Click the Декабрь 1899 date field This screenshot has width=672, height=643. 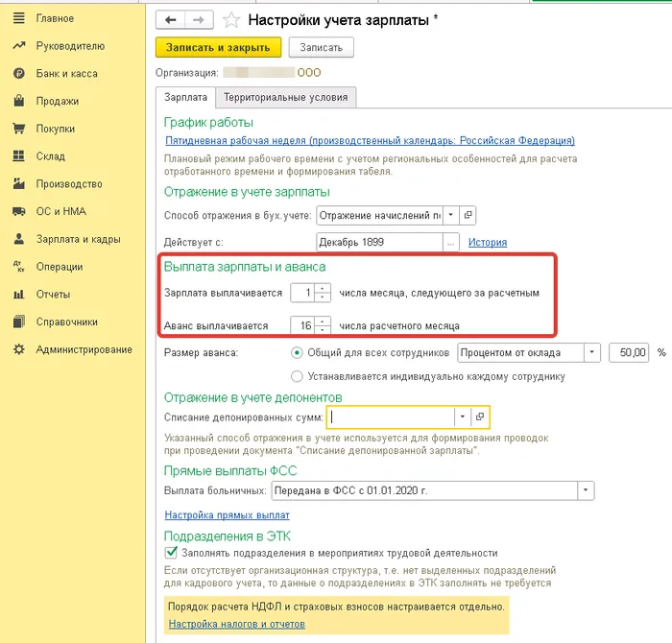(380, 243)
